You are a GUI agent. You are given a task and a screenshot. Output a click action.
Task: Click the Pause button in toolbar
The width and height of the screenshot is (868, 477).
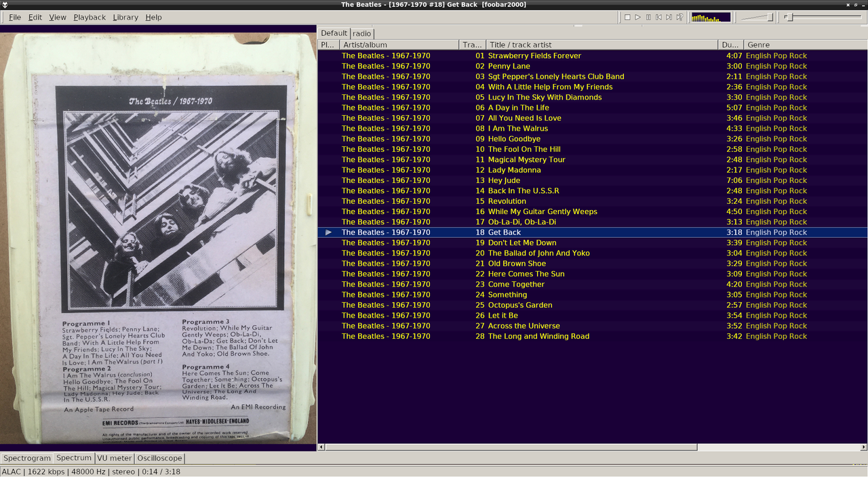(x=648, y=17)
